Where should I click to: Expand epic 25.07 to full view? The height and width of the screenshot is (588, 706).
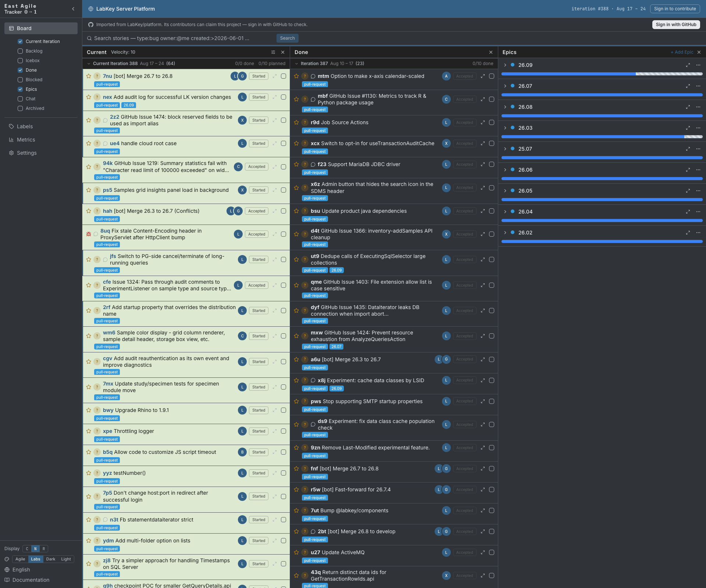click(x=688, y=149)
